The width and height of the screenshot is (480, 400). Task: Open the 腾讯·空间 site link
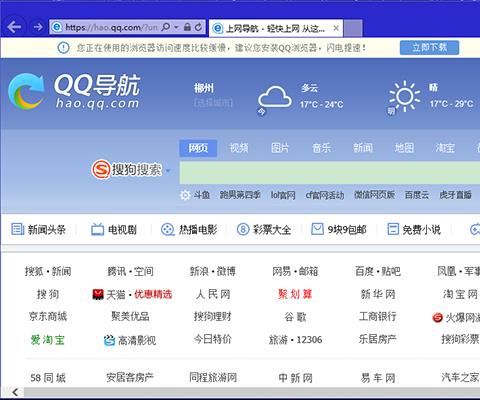(x=130, y=271)
